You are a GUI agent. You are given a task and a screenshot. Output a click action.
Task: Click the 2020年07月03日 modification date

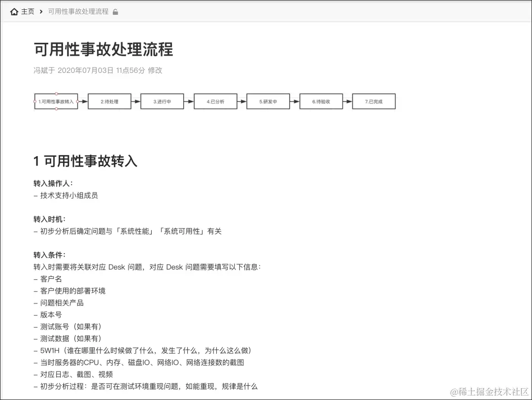click(x=86, y=70)
